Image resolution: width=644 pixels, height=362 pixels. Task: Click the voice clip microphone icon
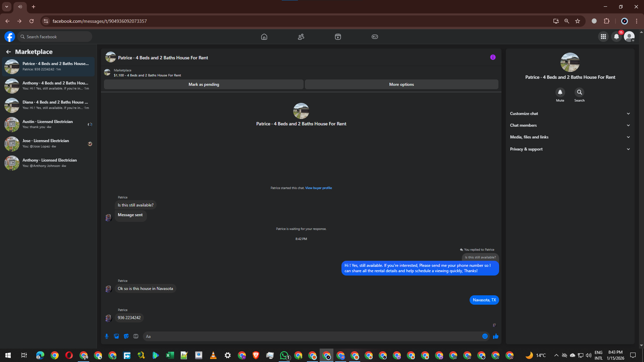(107, 336)
